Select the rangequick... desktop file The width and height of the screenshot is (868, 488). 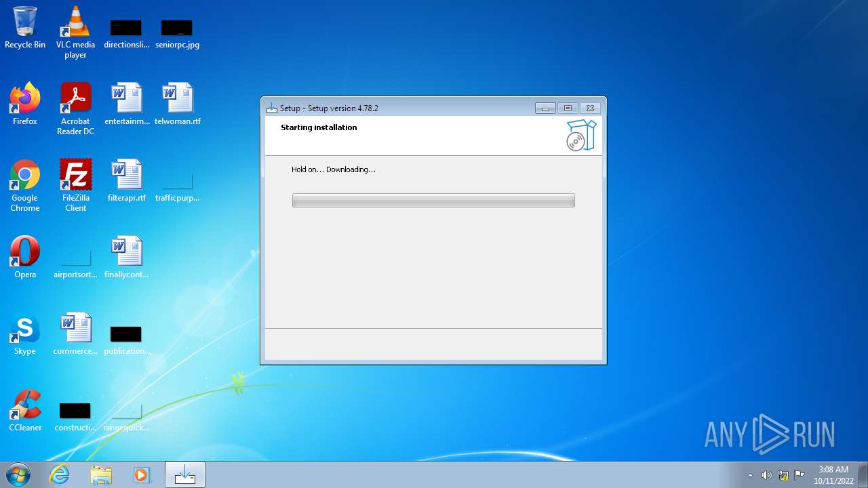tap(126, 418)
